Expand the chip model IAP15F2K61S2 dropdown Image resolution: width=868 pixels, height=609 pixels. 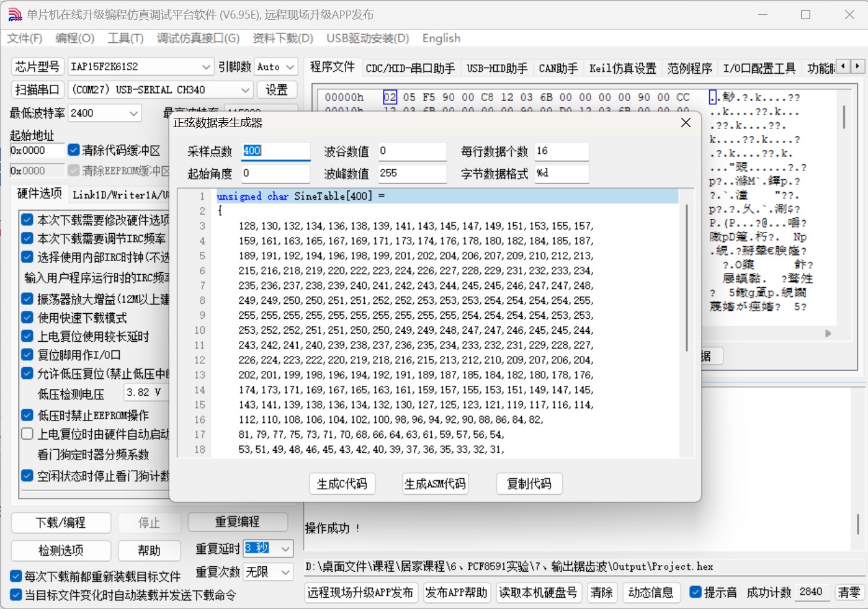[x=206, y=66]
